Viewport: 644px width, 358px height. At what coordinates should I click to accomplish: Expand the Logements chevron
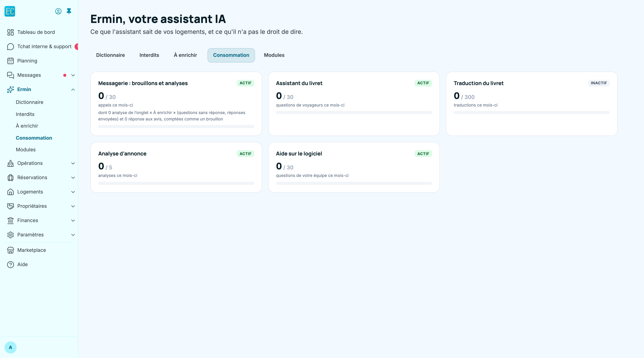(73, 192)
